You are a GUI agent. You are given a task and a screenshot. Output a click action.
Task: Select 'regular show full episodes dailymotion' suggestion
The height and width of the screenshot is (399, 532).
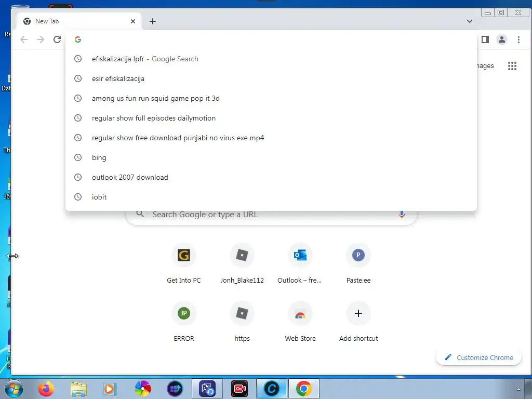271,118
